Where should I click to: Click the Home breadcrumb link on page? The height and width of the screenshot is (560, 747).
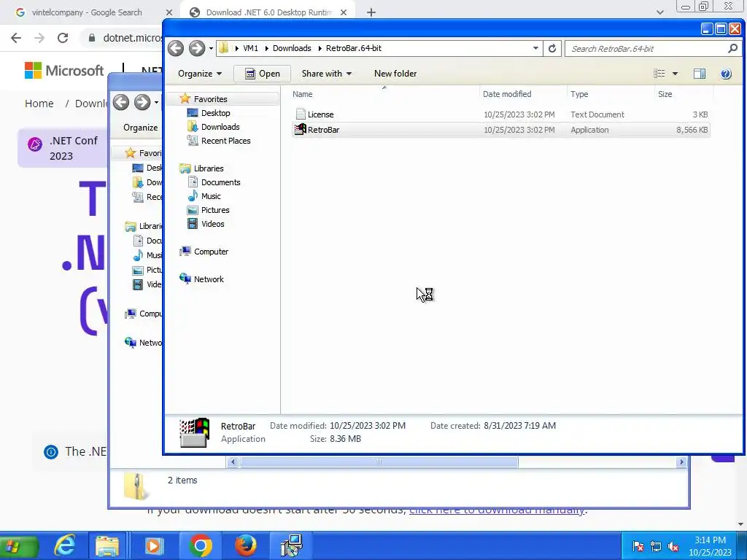point(39,104)
